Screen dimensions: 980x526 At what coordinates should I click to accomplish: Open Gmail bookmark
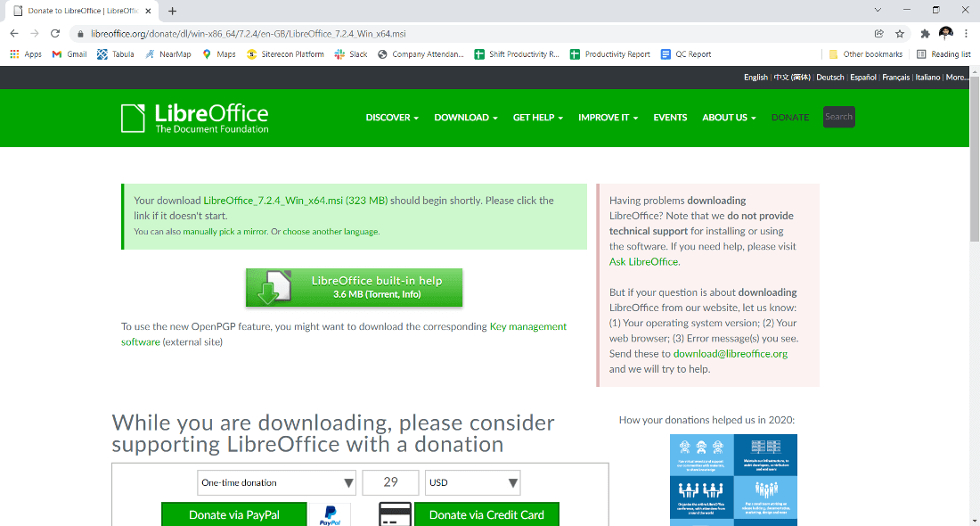pos(69,54)
